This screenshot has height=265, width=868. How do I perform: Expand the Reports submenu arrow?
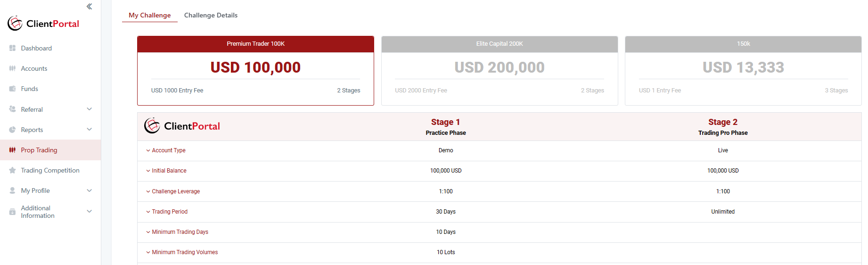(90, 130)
